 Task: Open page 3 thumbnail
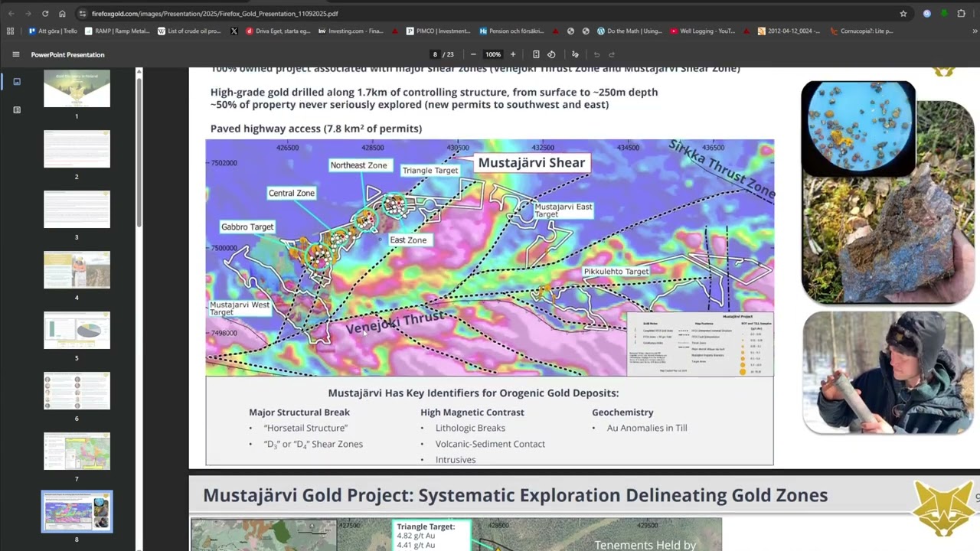pyautogui.click(x=77, y=210)
